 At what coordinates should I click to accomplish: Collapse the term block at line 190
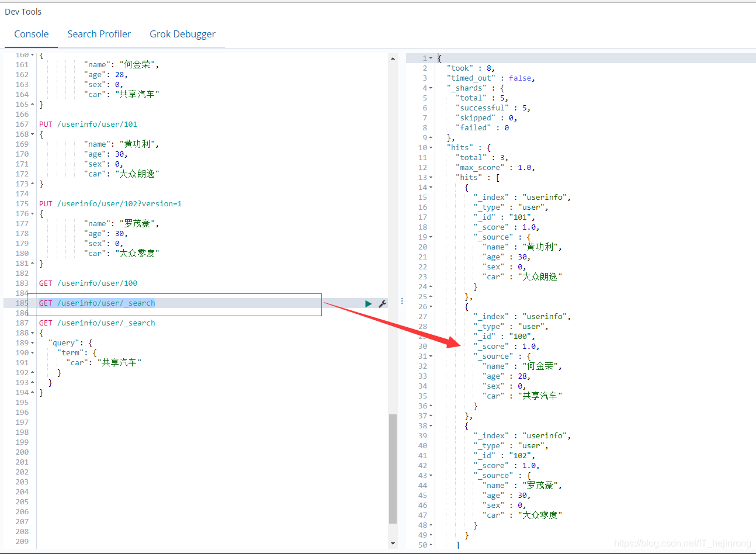(33, 353)
